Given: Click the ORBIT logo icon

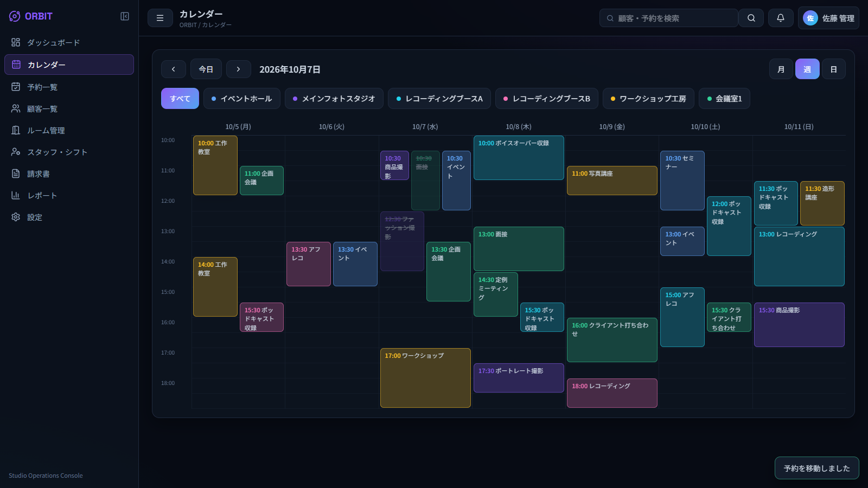Looking at the screenshot, I should [x=15, y=16].
